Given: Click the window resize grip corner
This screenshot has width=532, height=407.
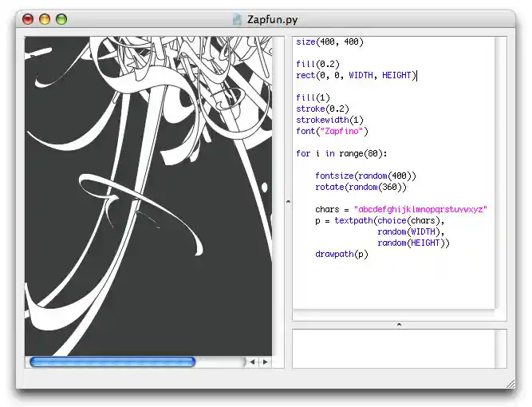Looking at the screenshot, I should 510,384.
